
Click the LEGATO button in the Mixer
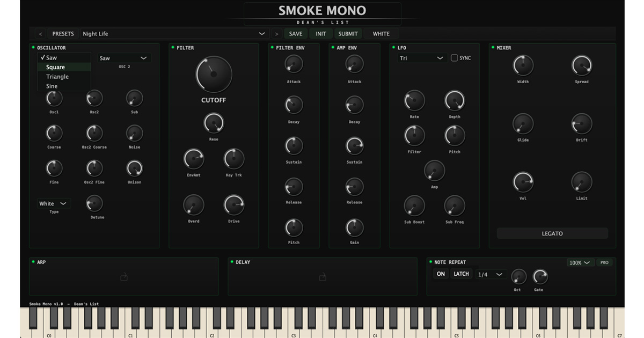[552, 233]
